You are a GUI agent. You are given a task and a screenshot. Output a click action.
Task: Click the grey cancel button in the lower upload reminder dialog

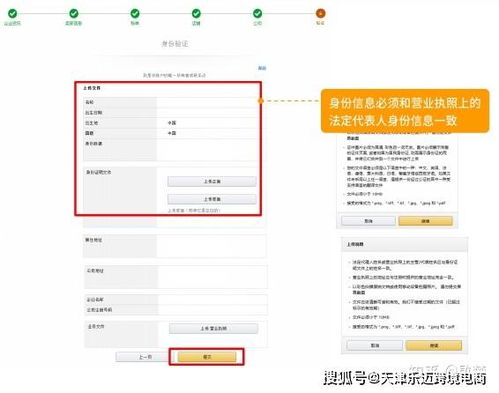[375, 345]
